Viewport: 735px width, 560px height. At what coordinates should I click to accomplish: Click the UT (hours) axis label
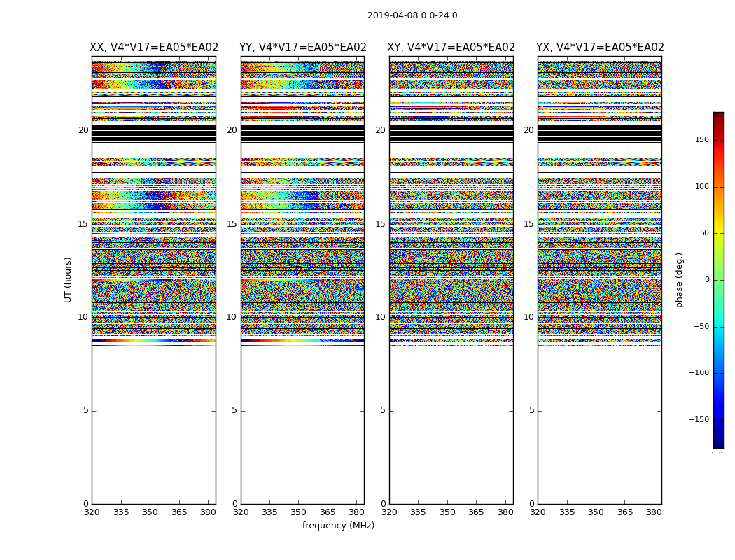(x=68, y=280)
